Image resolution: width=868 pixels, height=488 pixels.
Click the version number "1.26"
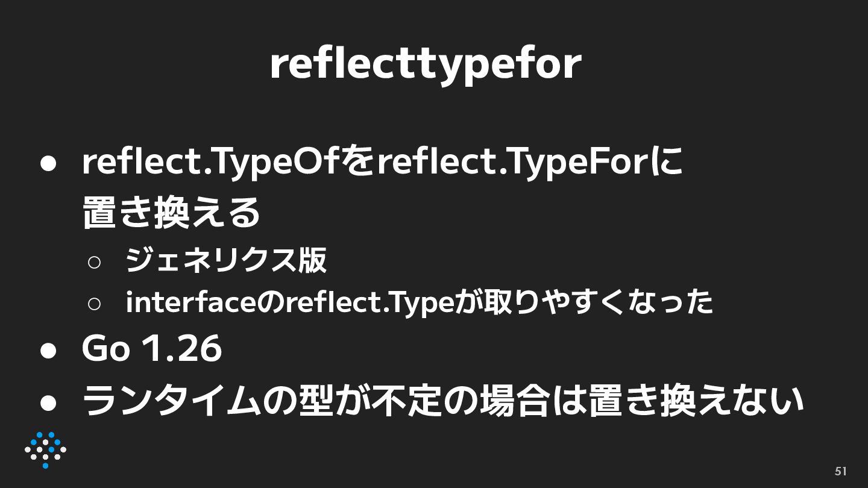[x=181, y=349]
